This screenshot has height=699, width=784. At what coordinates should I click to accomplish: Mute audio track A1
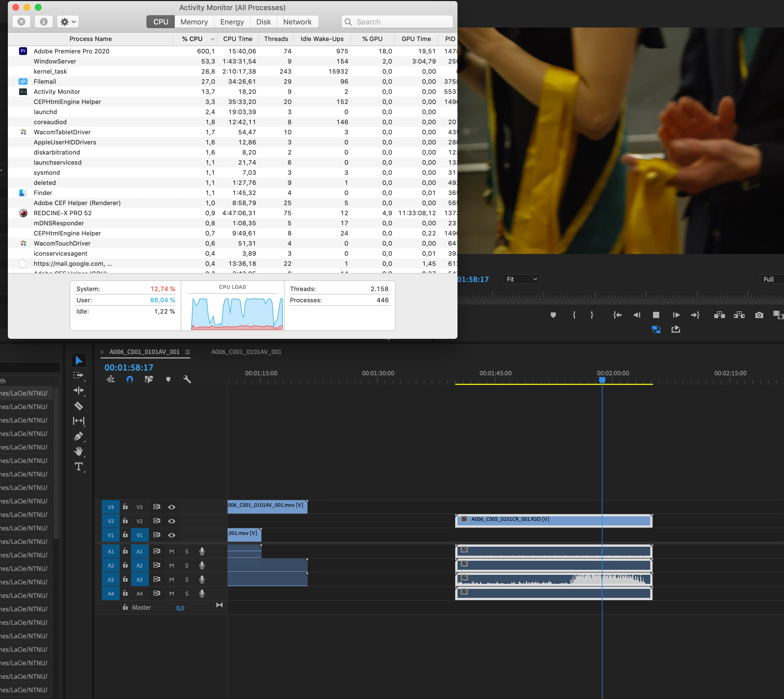coord(172,552)
